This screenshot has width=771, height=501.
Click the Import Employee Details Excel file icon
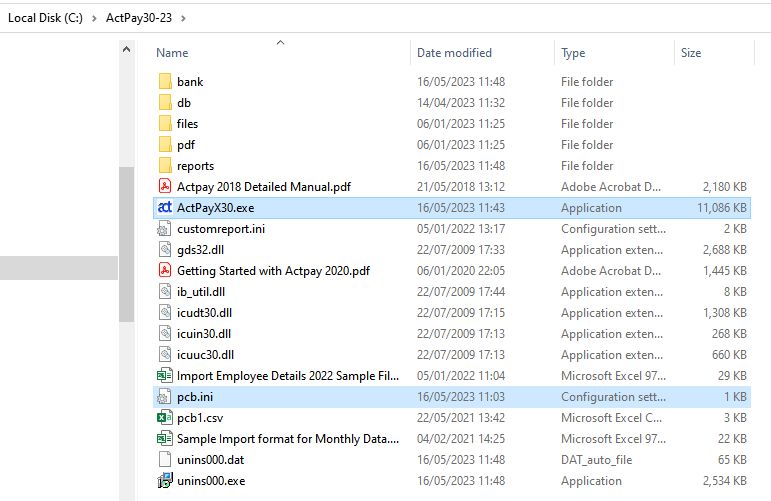[165, 376]
